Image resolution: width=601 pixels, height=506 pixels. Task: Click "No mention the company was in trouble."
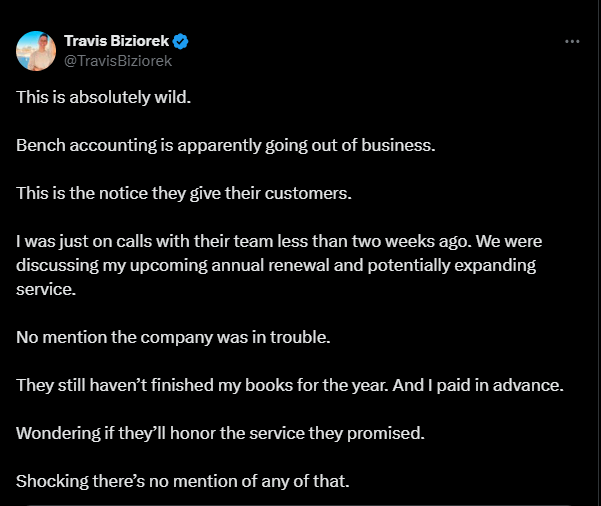(x=173, y=337)
